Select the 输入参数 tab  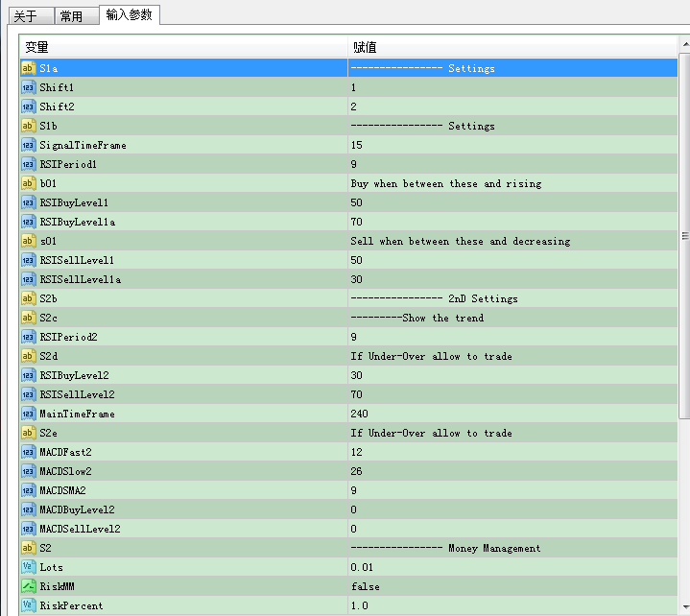130,15
